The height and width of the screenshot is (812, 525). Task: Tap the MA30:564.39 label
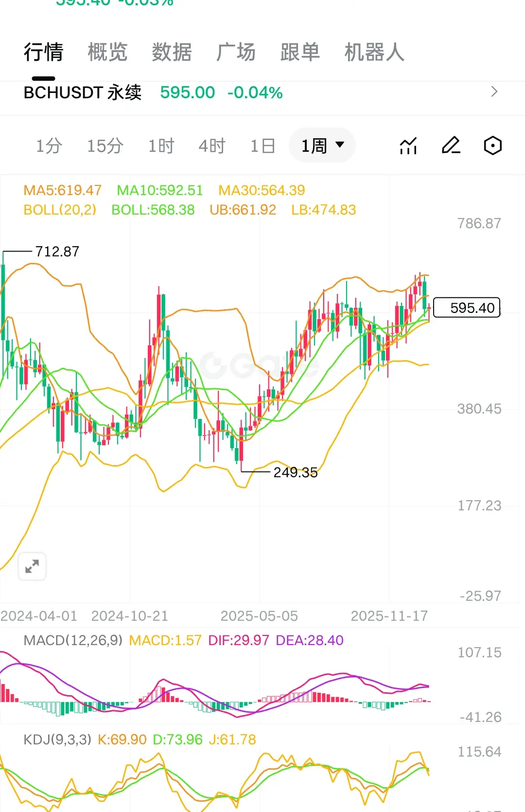pos(262,190)
